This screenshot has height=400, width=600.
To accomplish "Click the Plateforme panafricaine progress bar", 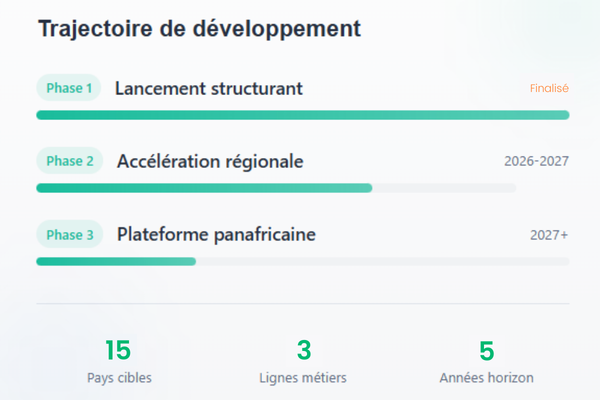I will (x=116, y=262).
